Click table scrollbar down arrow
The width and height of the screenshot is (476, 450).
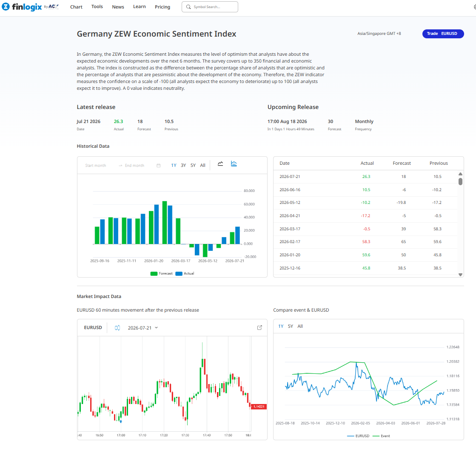pos(461,275)
